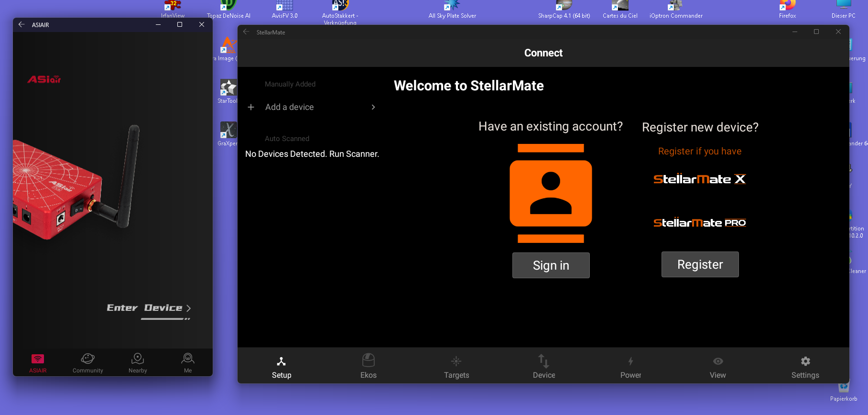Open Firefox desktop shortcut
Screen dimensions: 868x415
coord(788,10)
